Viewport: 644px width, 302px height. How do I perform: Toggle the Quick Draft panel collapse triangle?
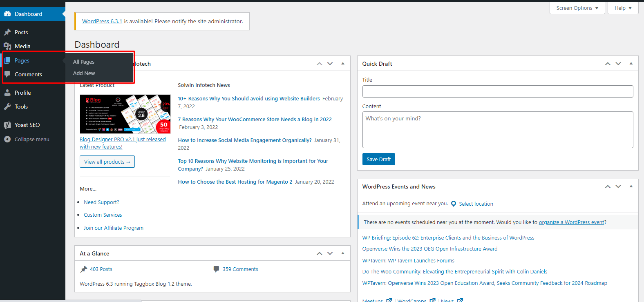(x=631, y=64)
